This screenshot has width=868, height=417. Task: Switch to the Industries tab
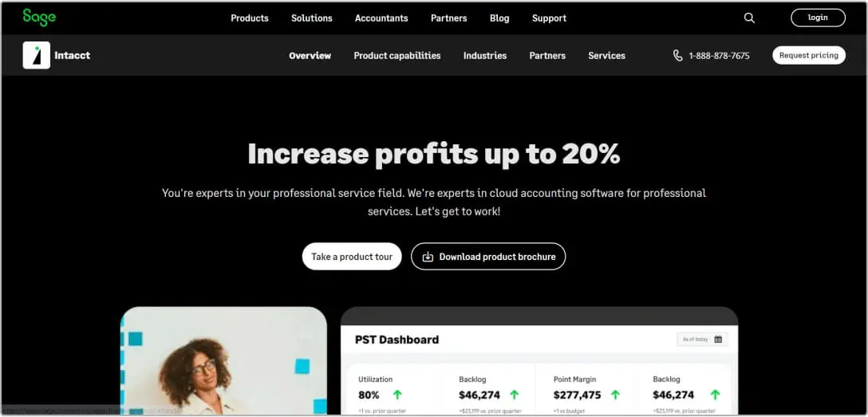(485, 56)
